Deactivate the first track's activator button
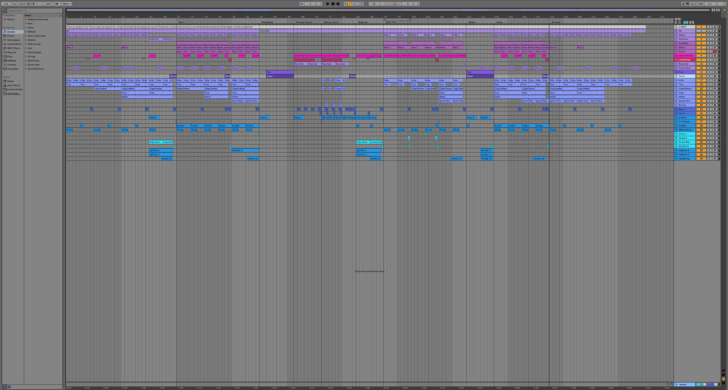 point(699,27)
